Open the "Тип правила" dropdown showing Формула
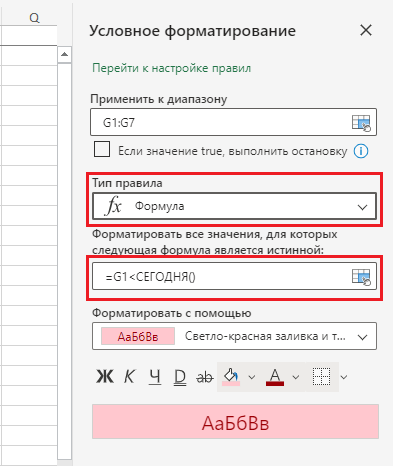Screen dimensions: 393x466 click(x=234, y=206)
